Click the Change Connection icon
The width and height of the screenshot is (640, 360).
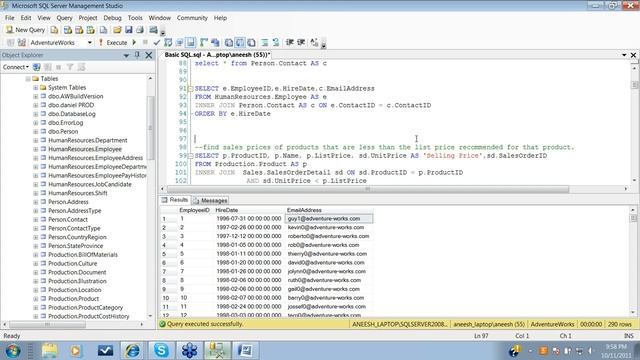(x=22, y=42)
